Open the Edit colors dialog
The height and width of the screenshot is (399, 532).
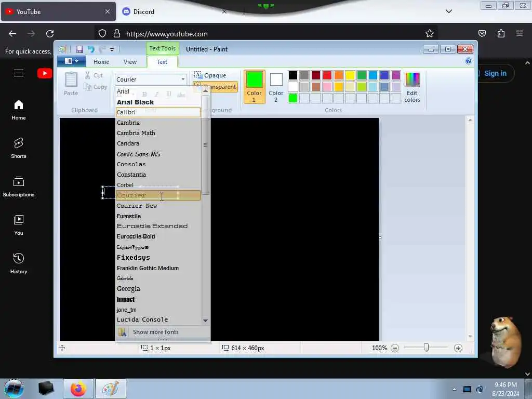(x=412, y=87)
